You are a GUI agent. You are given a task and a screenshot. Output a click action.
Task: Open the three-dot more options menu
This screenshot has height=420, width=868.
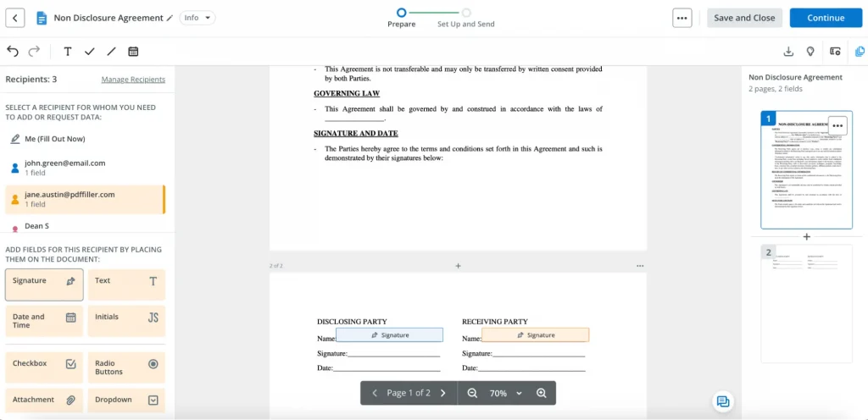[x=682, y=18]
